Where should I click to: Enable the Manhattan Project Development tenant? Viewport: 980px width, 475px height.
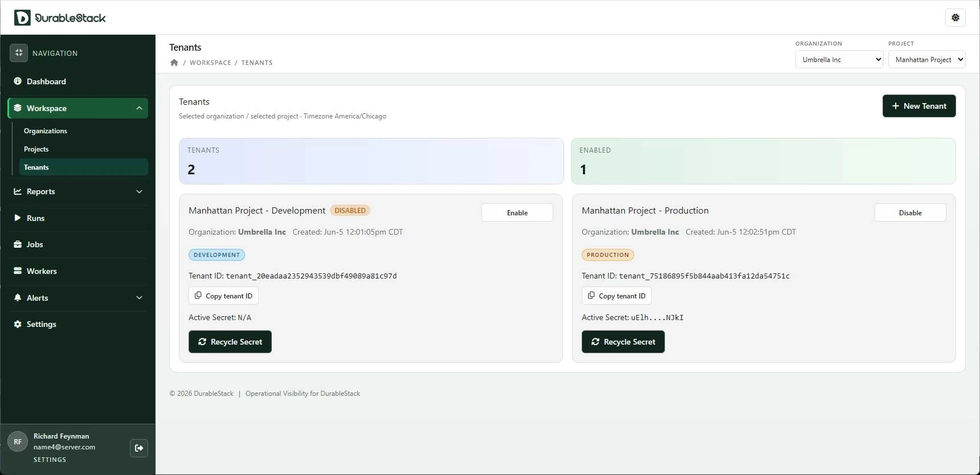coord(517,212)
